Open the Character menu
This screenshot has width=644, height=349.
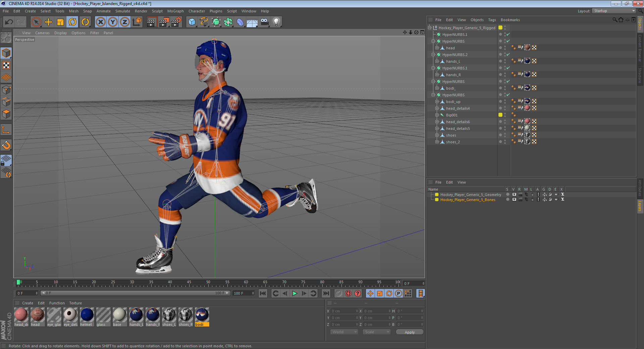(197, 11)
